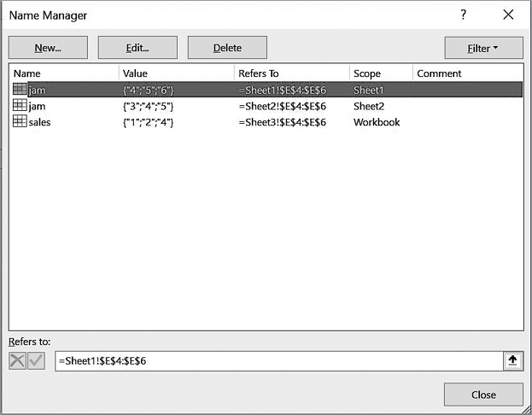Select the Workbook scope cell

point(377,122)
